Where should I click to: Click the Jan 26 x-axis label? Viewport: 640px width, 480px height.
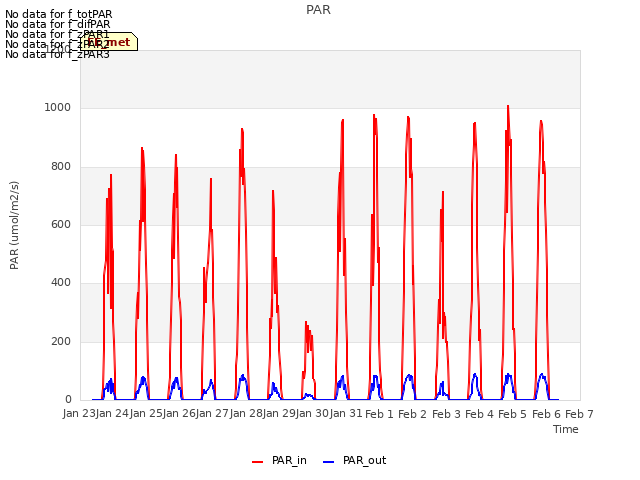point(179,413)
